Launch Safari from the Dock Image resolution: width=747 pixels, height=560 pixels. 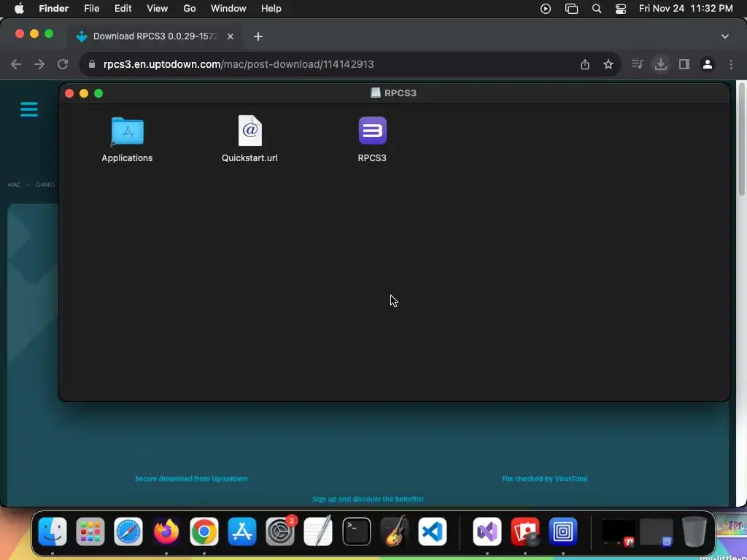(x=128, y=532)
